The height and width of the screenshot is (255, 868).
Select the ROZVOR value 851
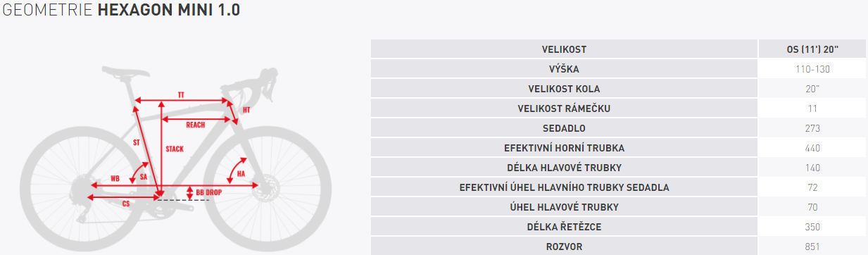[813, 247]
